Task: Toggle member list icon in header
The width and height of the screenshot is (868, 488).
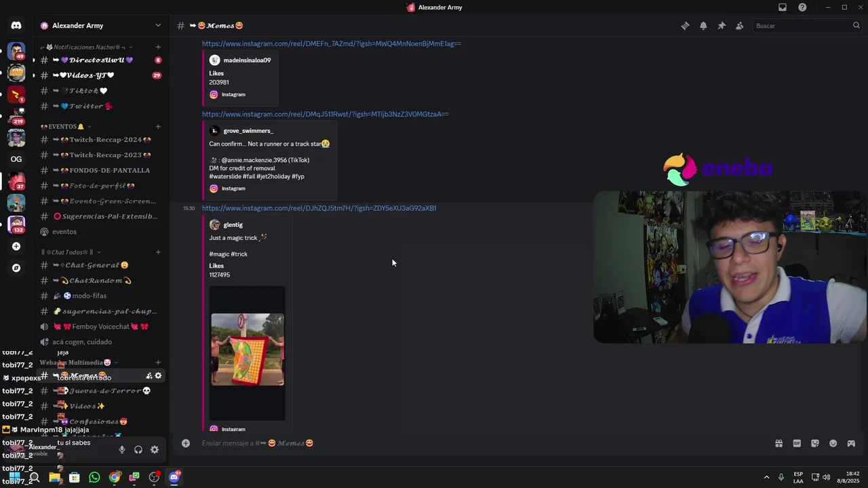Action: click(740, 26)
